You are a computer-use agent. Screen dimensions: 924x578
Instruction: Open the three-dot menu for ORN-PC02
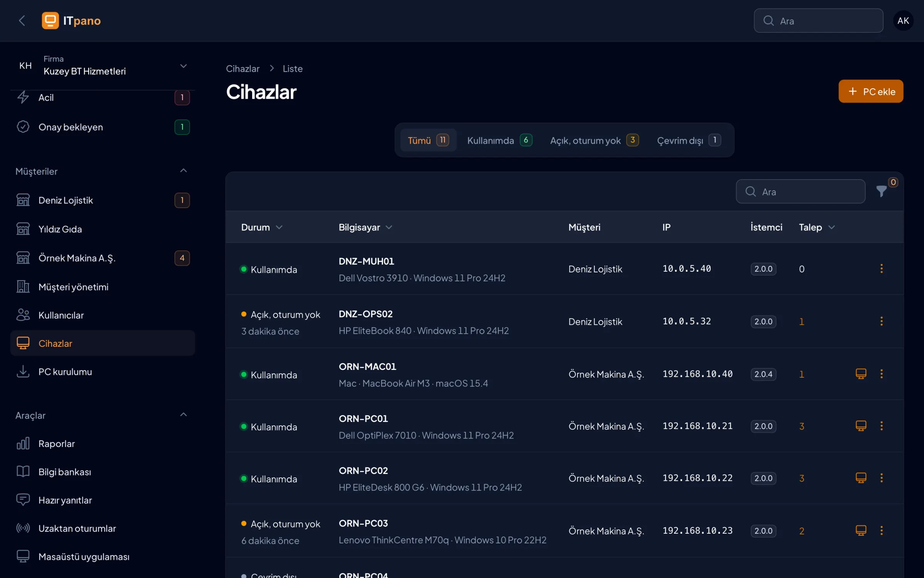click(x=881, y=478)
